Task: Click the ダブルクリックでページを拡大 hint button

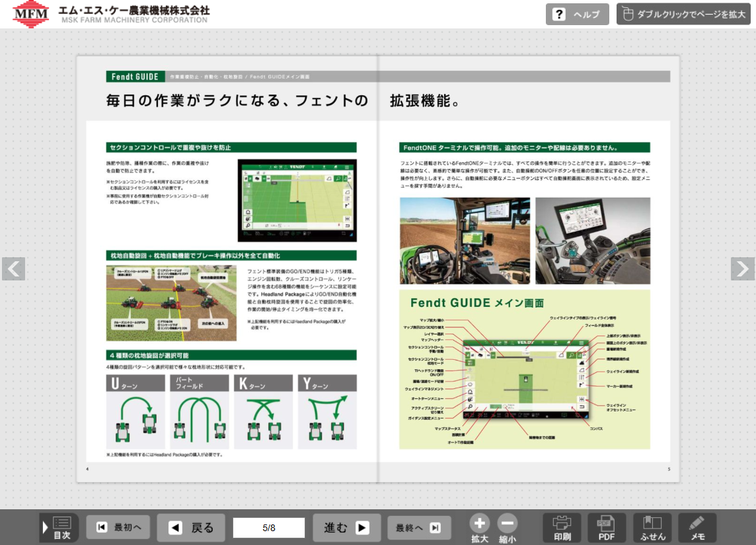Action: tap(683, 15)
